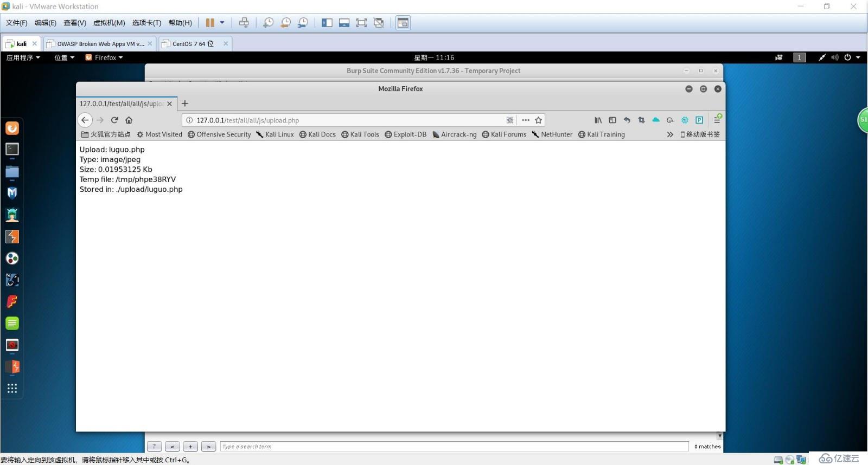868x465 pixels.
Task: Open 查看(V) menu in VMware
Action: (x=75, y=23)
